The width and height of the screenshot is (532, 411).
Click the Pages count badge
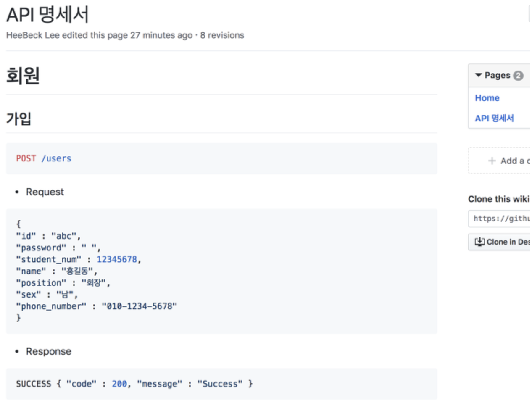[x=518, y=76]
